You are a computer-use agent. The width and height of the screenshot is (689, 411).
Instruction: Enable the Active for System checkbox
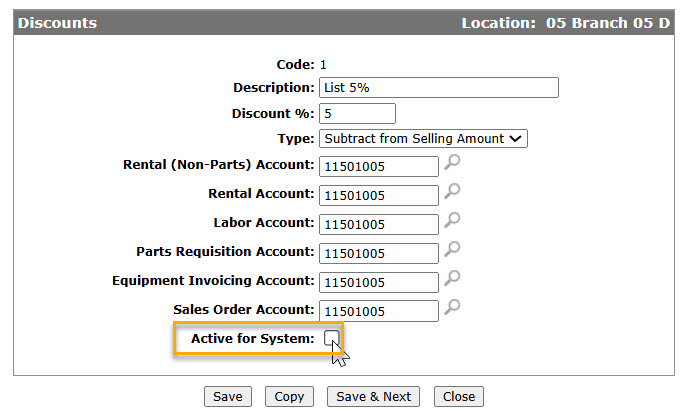point(332,338)
